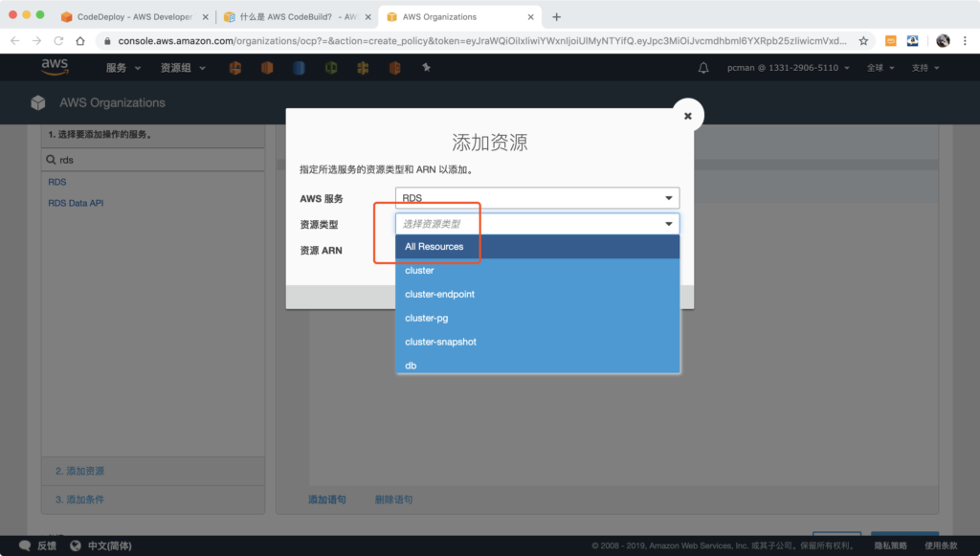Click the service search field containing rds
The height and width of the screenshot is (556, 980).
tap(153, 160)
